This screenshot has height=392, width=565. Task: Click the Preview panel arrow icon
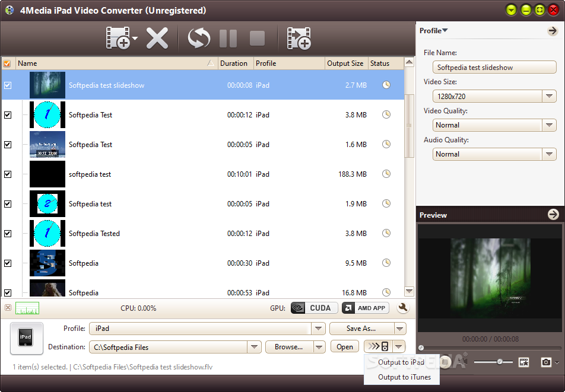553,215
